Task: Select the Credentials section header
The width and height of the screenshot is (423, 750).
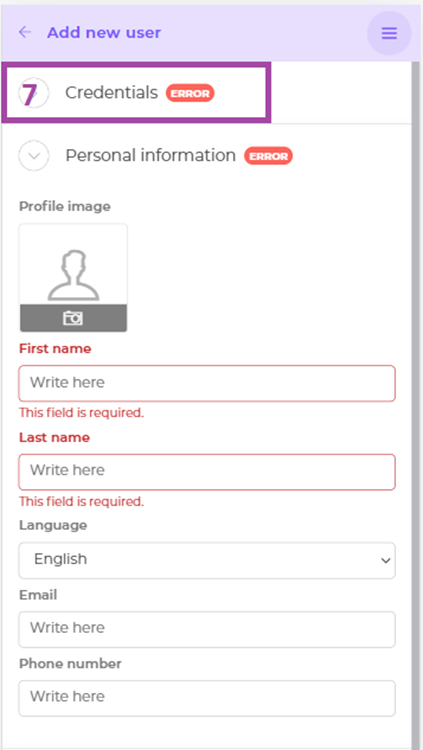Action: click(111, 93)
